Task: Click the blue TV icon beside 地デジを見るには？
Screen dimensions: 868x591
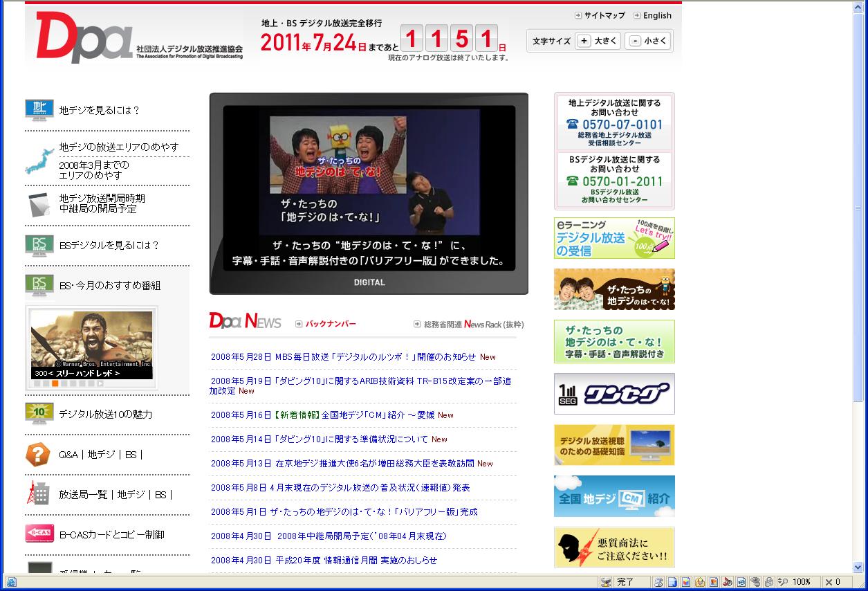Action: point(39,109)
